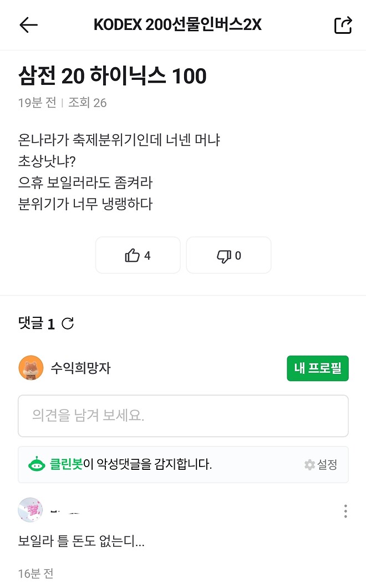Screen dimensions: 366x588
Task: Give a thumbs up to the post
Action: [138, 255]
